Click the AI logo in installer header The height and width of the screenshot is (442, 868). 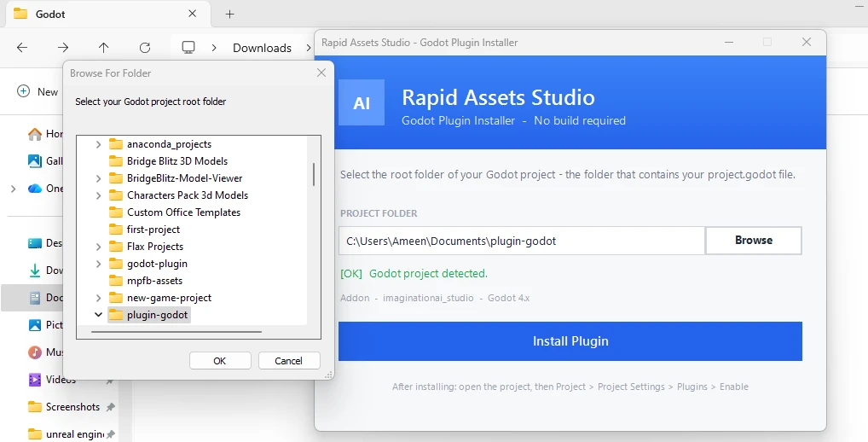click(x=362, y=102)
